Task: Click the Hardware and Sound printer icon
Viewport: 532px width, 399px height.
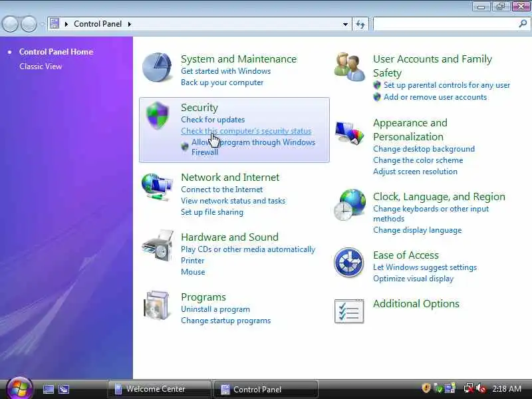Action: coord(158,245)
